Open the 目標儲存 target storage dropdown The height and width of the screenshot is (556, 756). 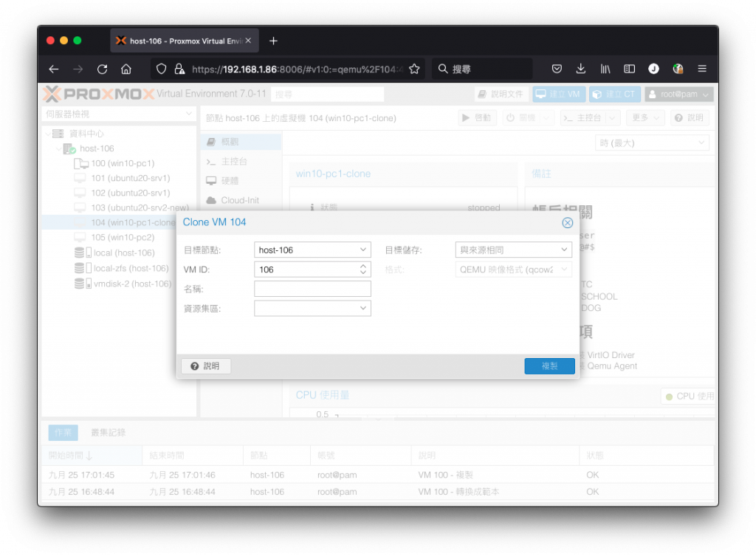point(514,250)
